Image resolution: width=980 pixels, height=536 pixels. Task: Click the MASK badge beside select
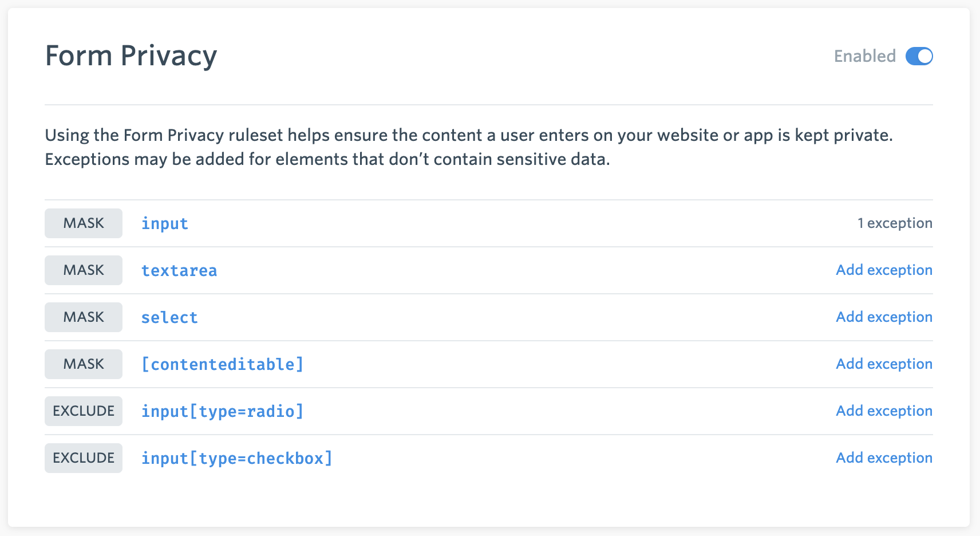[x=84, y=317]
